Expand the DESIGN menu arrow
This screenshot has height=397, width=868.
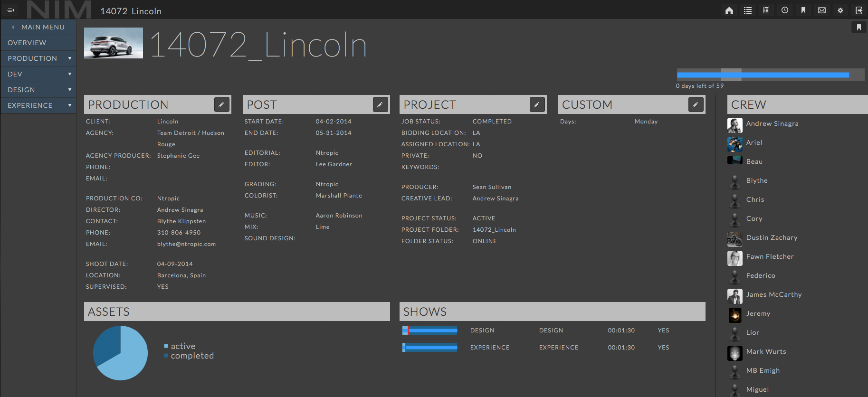(70, 90)
